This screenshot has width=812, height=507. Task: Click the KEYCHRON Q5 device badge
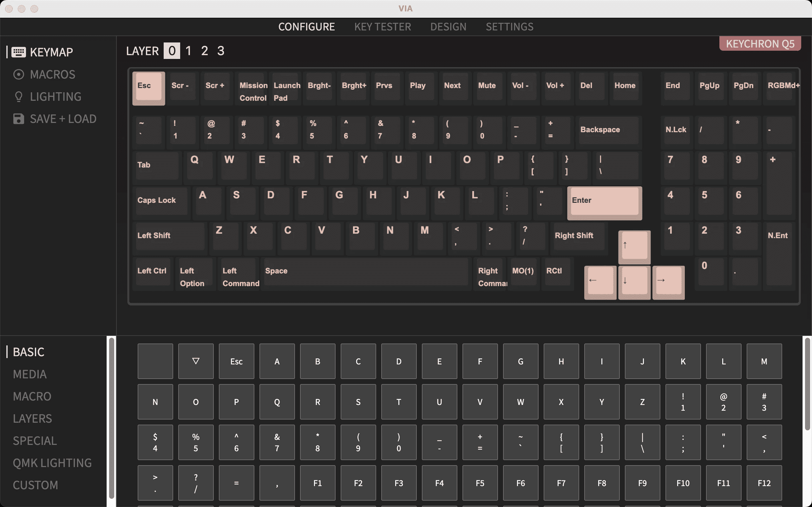tap(760, 44)
